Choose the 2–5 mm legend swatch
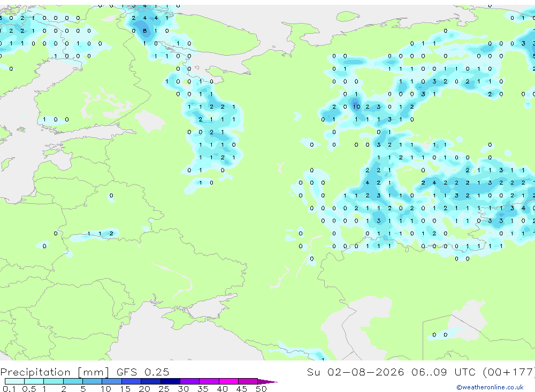This screenshot has height=392, width=535. 73,381
